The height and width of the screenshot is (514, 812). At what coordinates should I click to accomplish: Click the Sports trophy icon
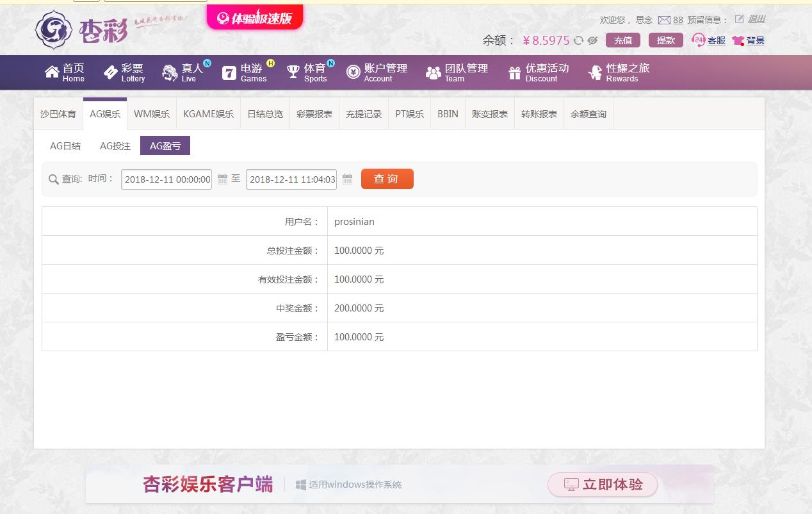click(x=293, y=72)
